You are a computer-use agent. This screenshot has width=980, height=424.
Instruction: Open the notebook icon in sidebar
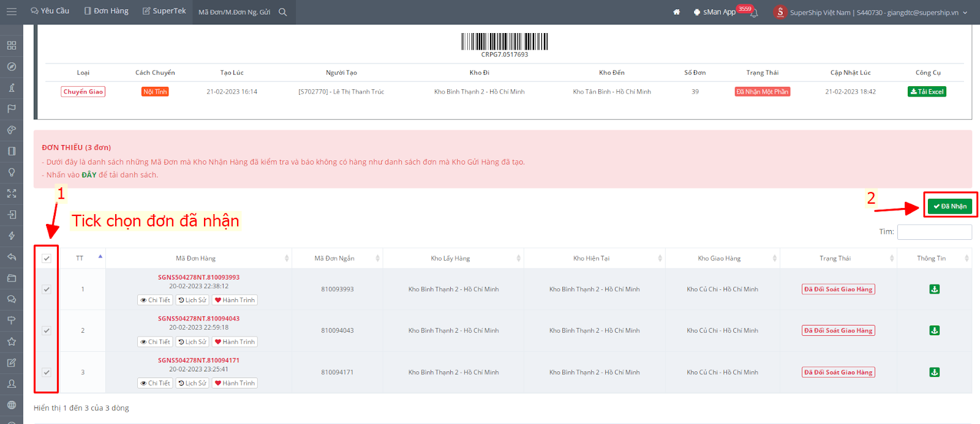pos(12,151)
